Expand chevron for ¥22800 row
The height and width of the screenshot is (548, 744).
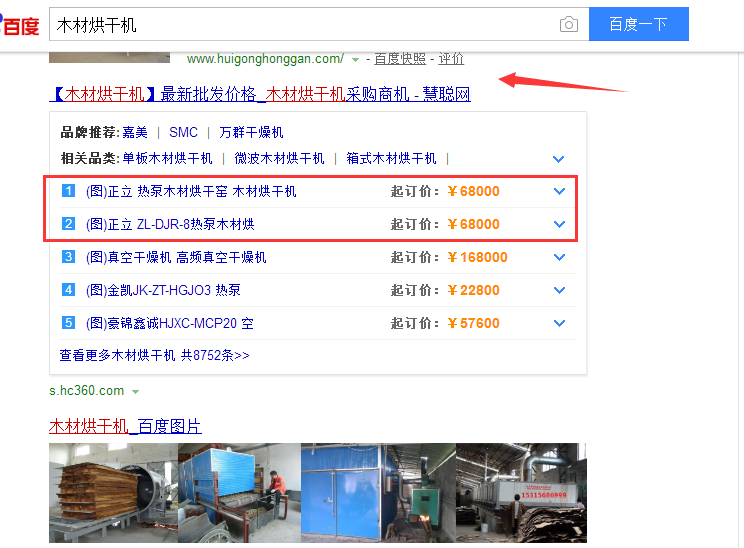coord(559,290)
